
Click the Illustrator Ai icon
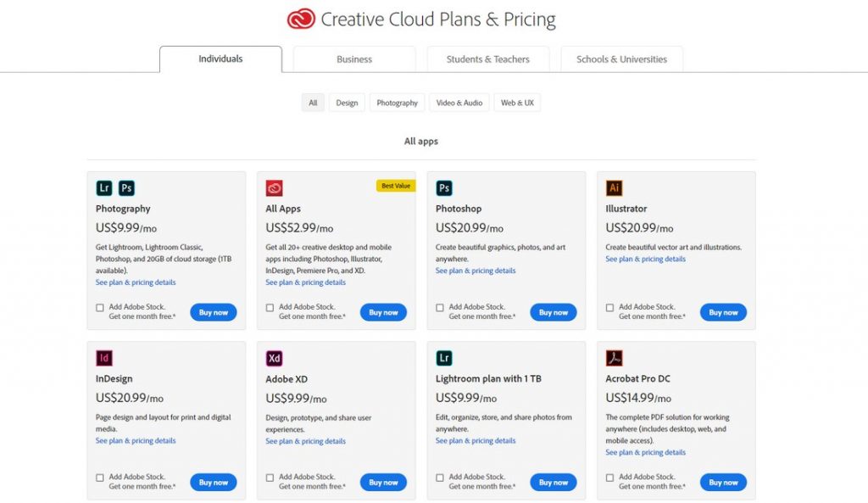tap(614, 188)
